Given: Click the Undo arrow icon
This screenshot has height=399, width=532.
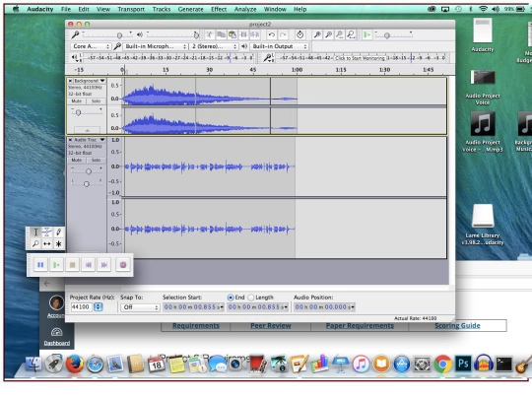Looking at the screenshot, I should (272, 34).
